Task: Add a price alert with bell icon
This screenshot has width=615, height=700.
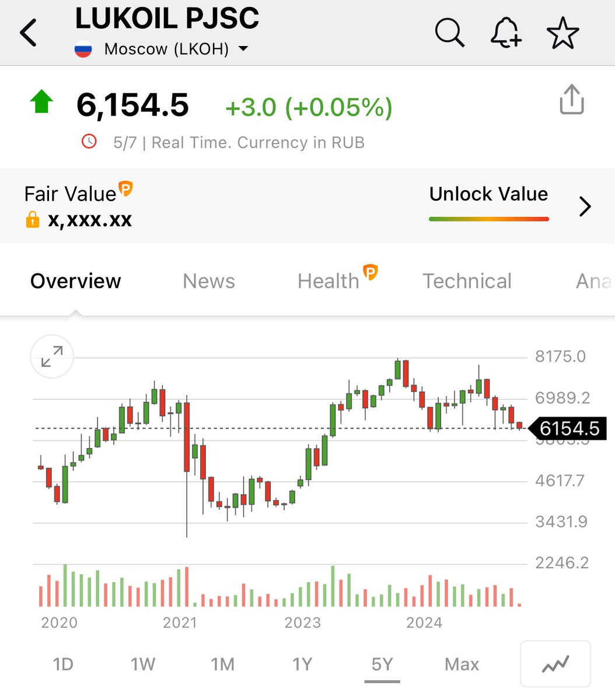Action: 505,32
